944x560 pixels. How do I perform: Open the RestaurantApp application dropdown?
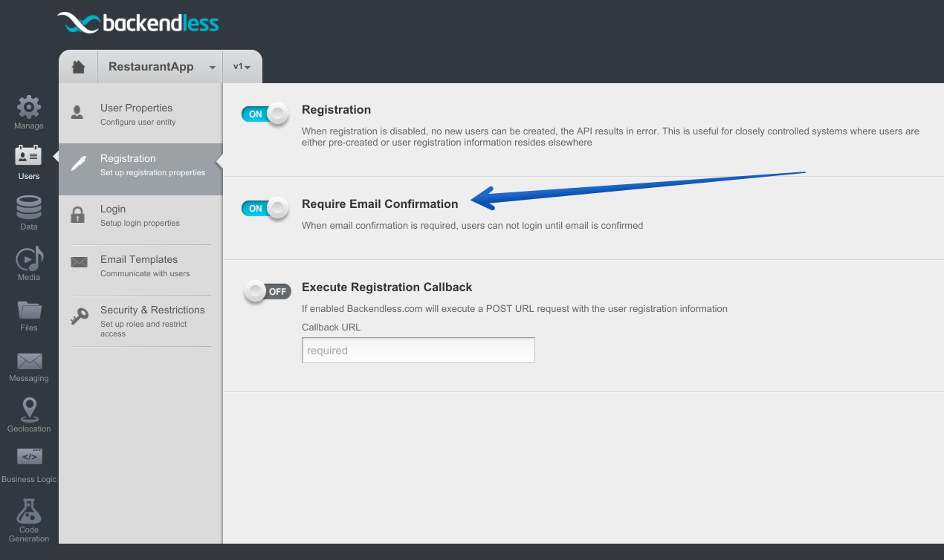(x=160, y=67)
